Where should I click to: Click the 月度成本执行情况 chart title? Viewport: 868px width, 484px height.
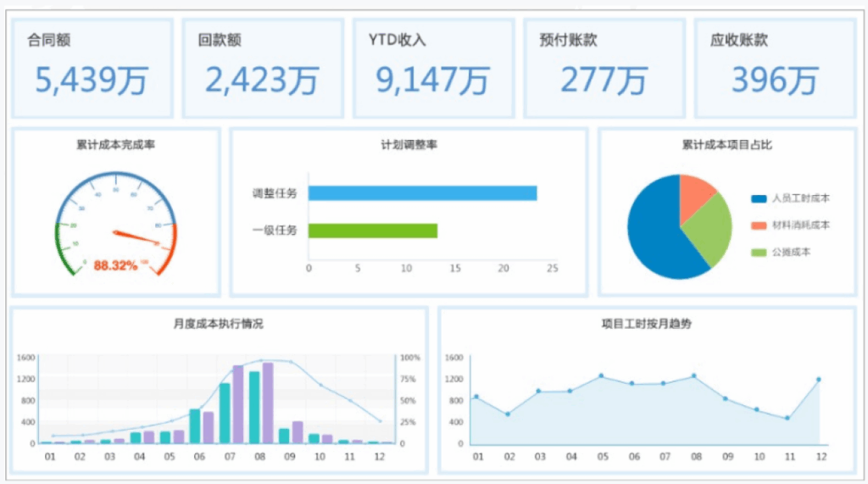click(218, 324)
